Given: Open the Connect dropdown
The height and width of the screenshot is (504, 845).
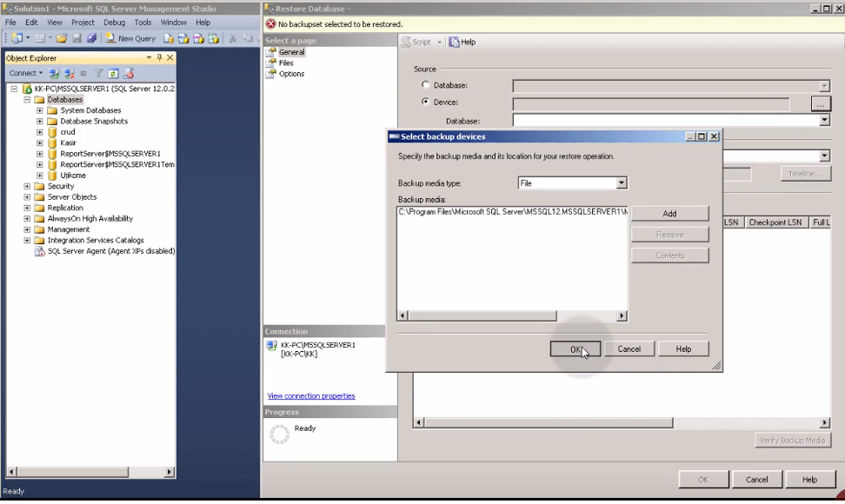Looking at the screenshot, I should (x=25, y=73).
